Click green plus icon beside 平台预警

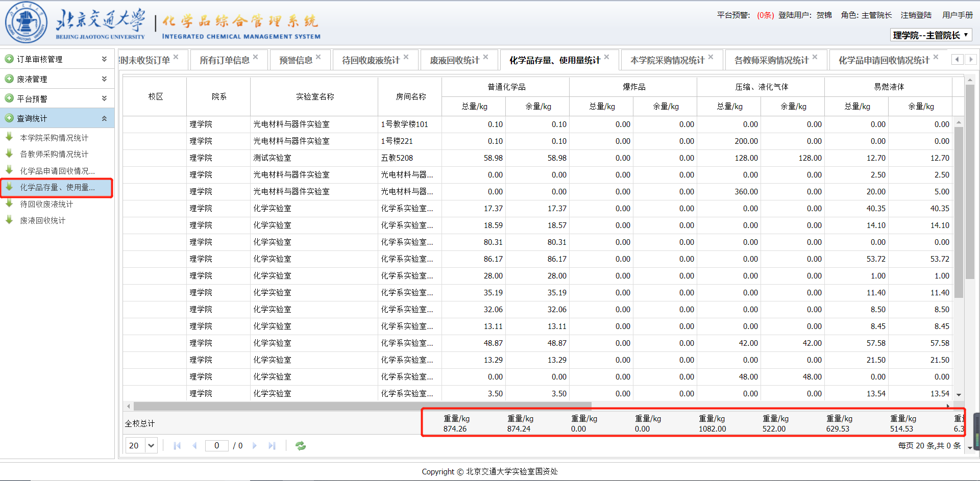pos(9,98)
